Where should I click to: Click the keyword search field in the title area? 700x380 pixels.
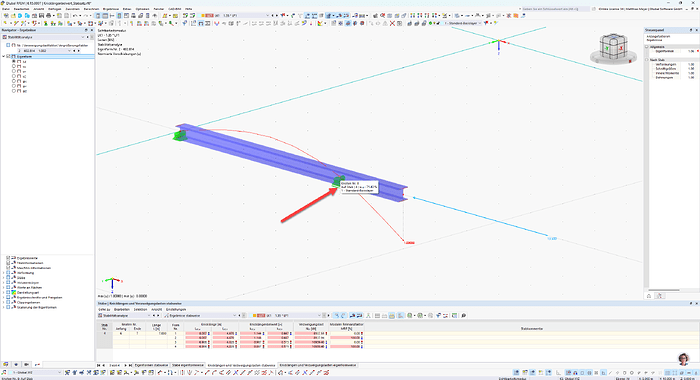(x=555, y=9)
